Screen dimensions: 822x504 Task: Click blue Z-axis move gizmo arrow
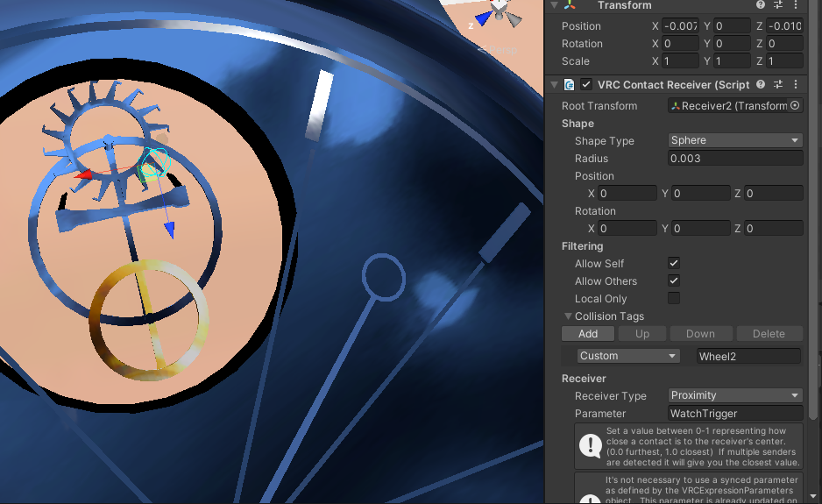click(x=169, y=230)
